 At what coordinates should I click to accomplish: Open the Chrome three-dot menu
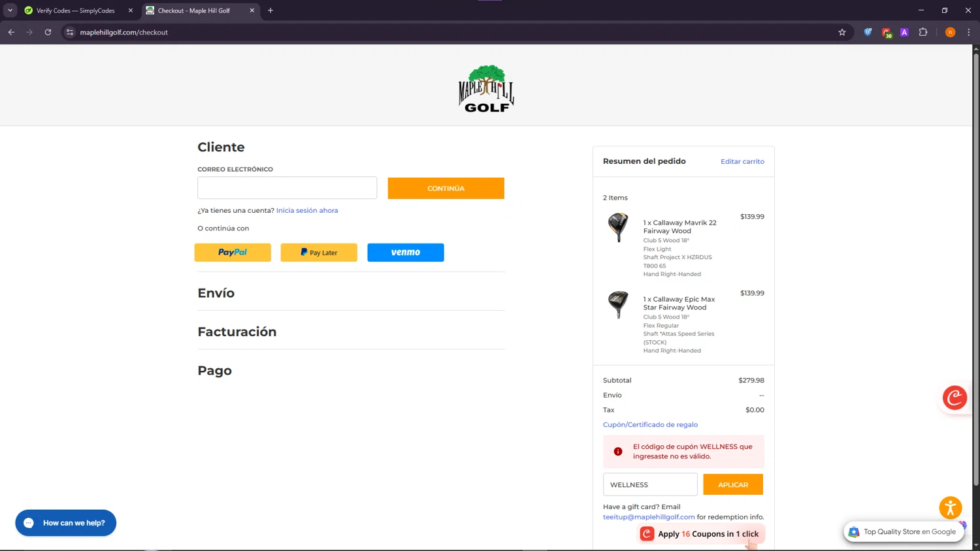coord(969,32)
